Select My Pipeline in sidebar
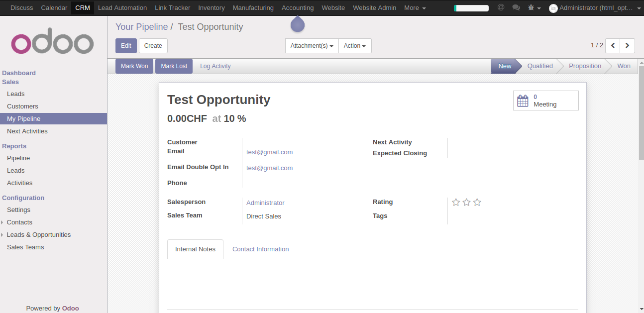 pos(53,119)
